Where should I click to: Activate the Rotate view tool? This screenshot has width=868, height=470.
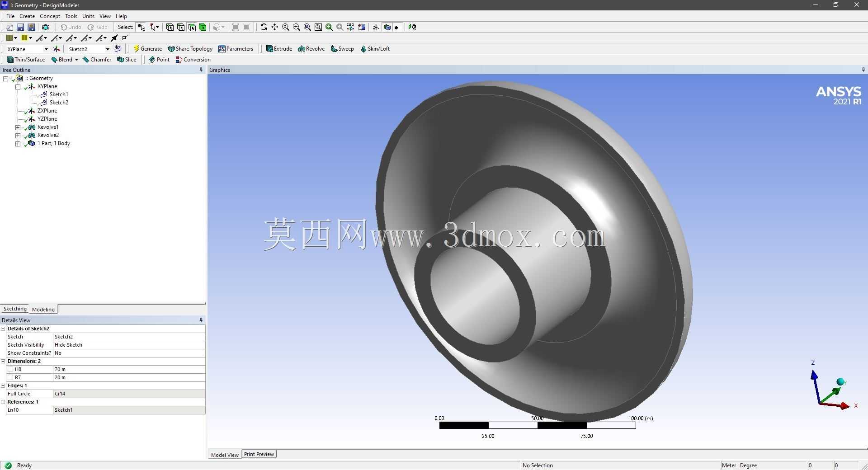(x=264, y=27)
